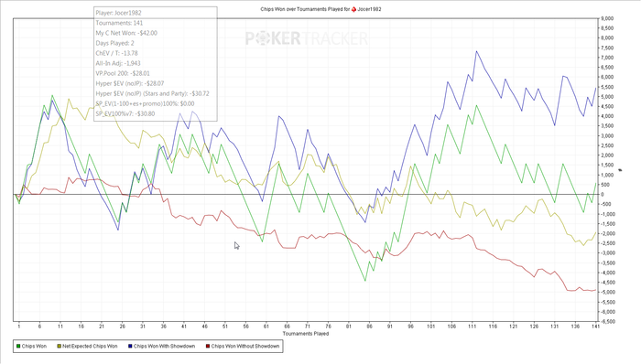Click 'Player: Jocer1982' in the stats box

(x=118, y=13)
